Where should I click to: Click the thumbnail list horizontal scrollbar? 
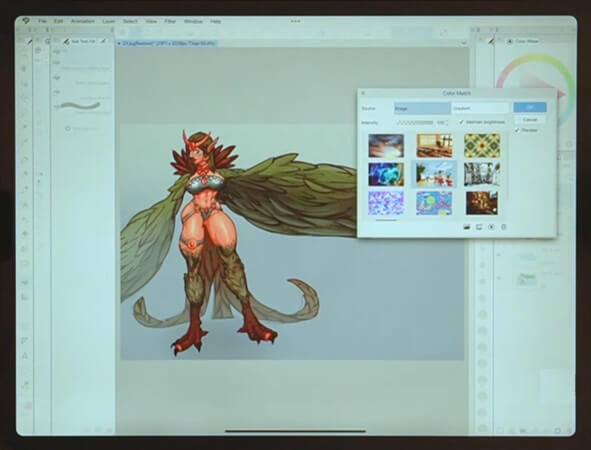[386, 220]
